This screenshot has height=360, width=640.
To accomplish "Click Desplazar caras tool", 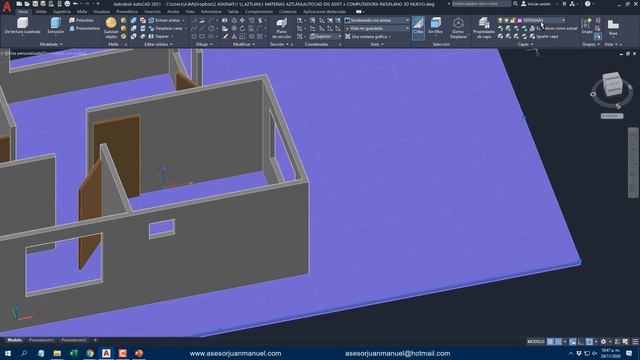I will pyautogui.click(x=166, y=28).
